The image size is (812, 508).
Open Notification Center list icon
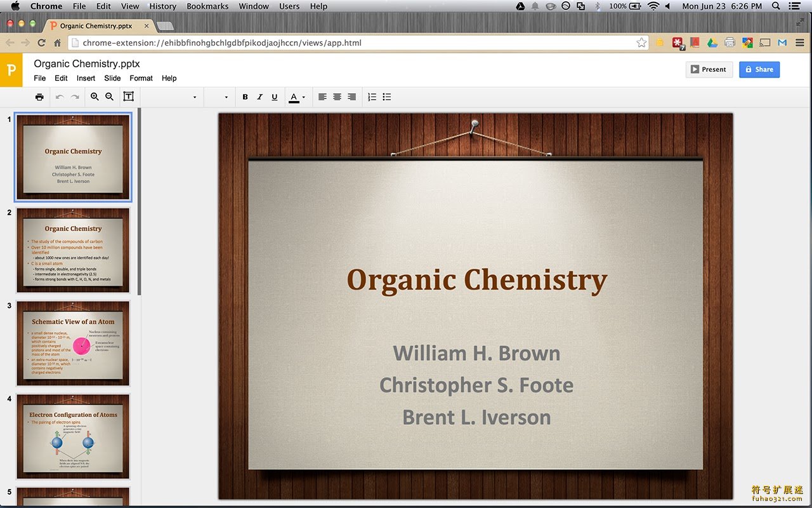coord(794,6)
